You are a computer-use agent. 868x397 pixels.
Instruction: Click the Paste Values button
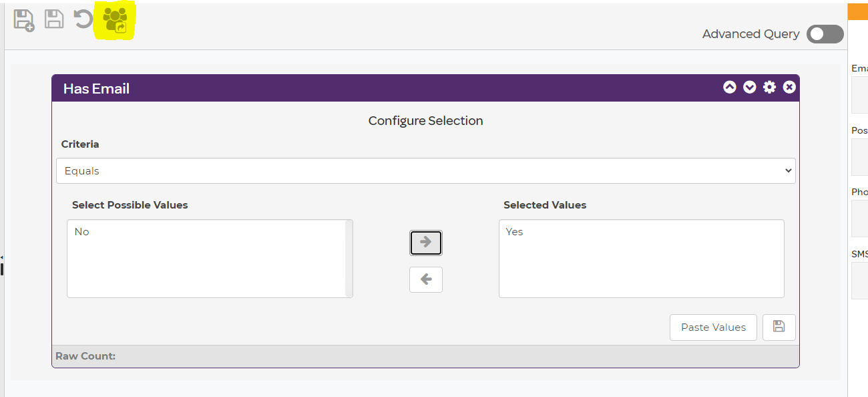(712, 327)
